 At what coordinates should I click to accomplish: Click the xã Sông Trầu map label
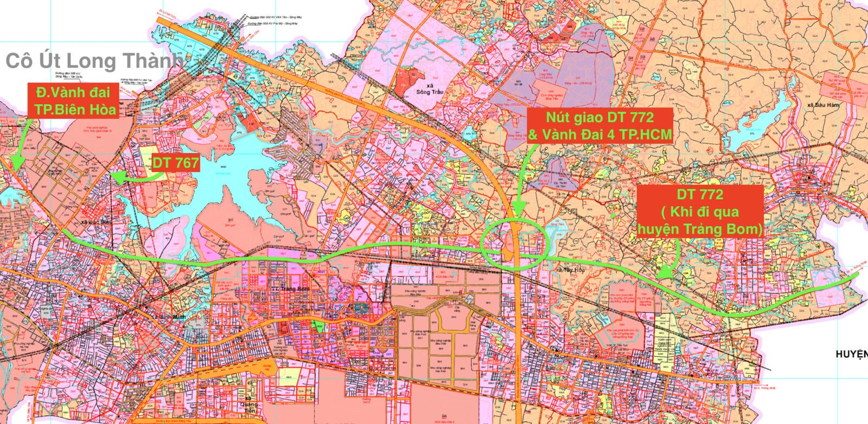(430, 89)
